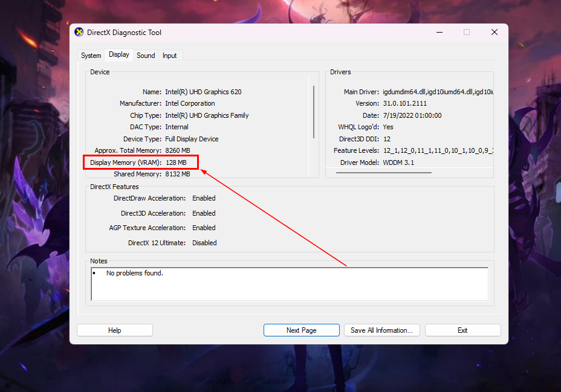Image resolution: width=561 pixels, height=392 pixels.
Task: Open the Sound tab
Action: click(x=146, y=56)
